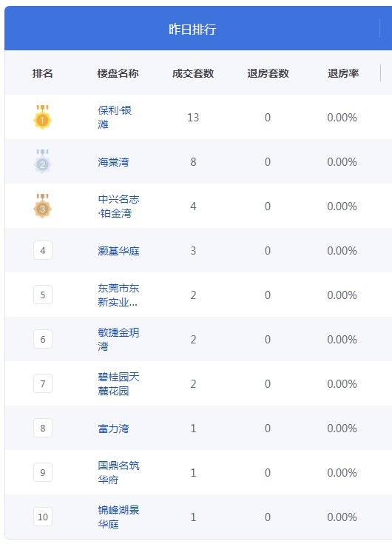Image resolution: width=392 pixels, height=544 pixels.
Task: Select the 昨日排行 tab
Action: point(192,29)
